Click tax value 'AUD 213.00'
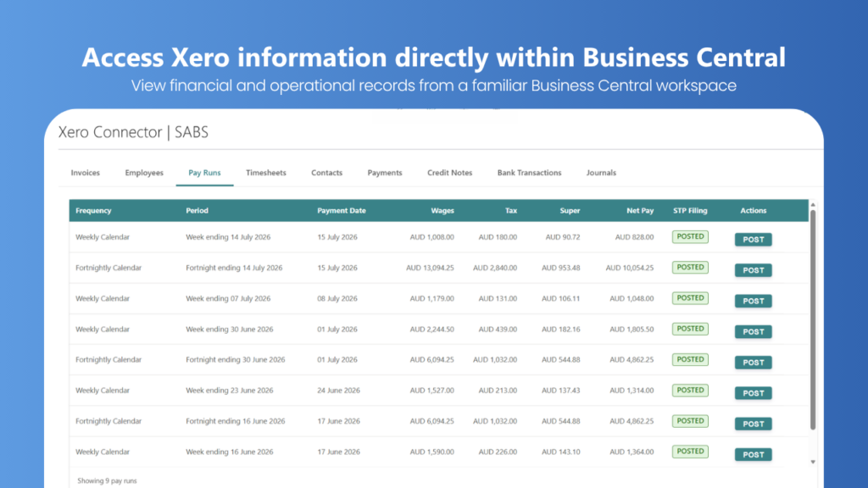Viewport: 868px width, 488px height. tap(498, 390)
